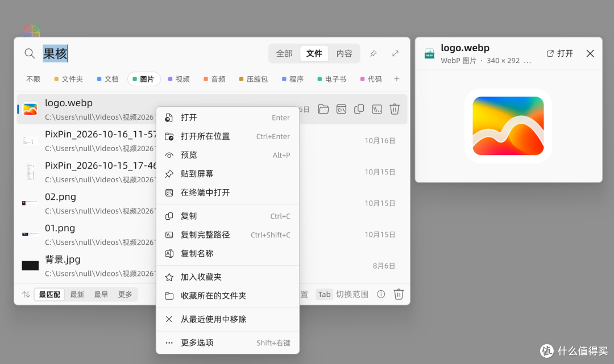Screen dimensions: 614x364
Task: Pin the search window with pin icon
Action: [x=373, y=53]
